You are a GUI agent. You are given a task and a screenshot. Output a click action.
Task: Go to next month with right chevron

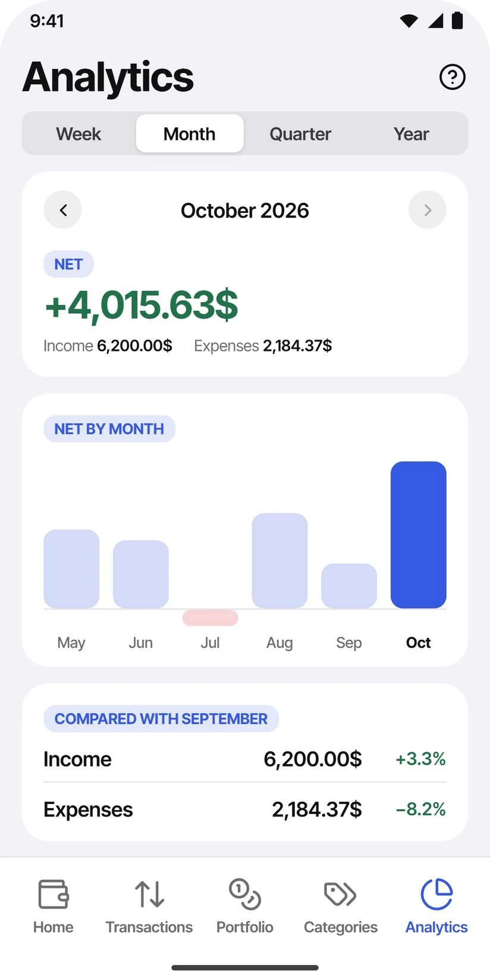point(427,210)
